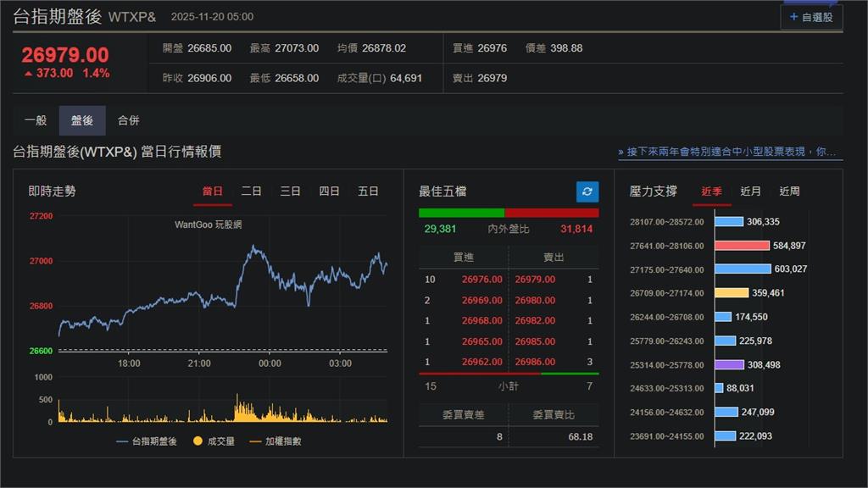Click the red 584,897 resistance bar

[742, 246]
